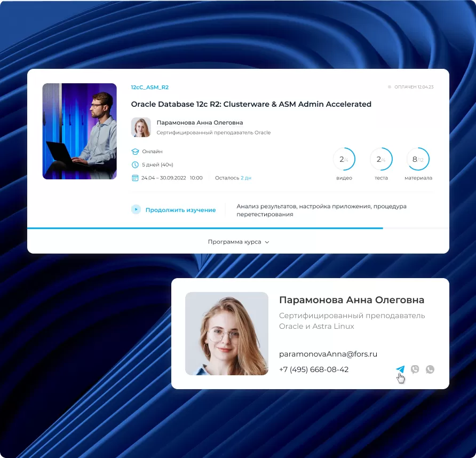This screenshot has width=476, height=458.
Task: Click the course cover image thumbnail
Action: [80, 131]
